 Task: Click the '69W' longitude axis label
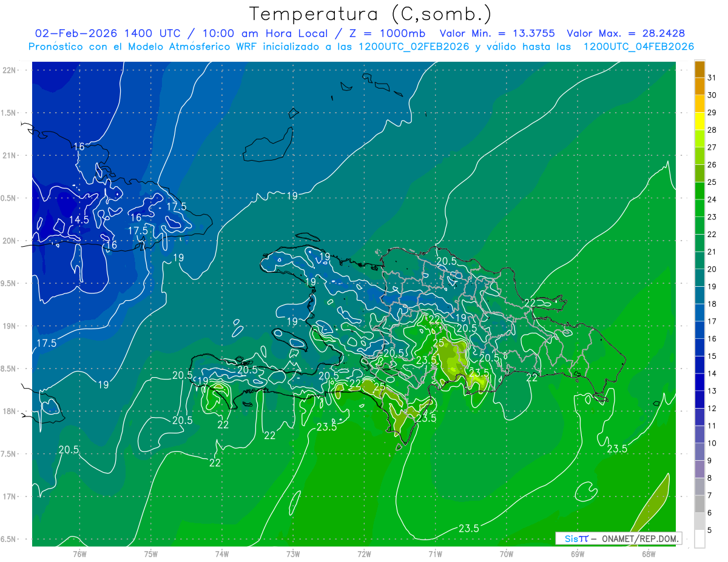pos(577,554)
